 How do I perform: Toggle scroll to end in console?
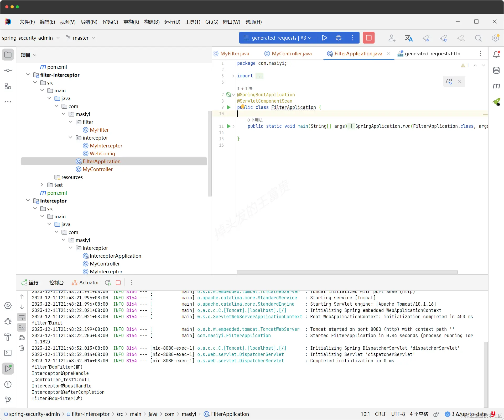tap(22, 327)
